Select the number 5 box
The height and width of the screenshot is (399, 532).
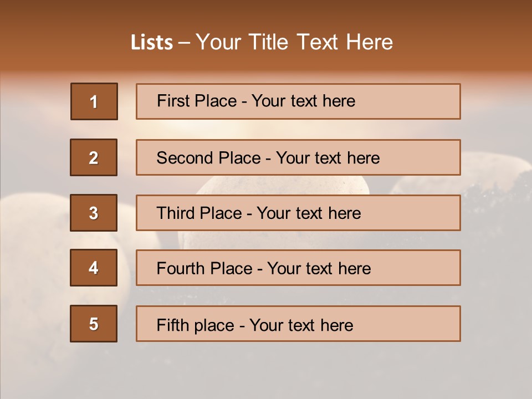click(94, 324)
